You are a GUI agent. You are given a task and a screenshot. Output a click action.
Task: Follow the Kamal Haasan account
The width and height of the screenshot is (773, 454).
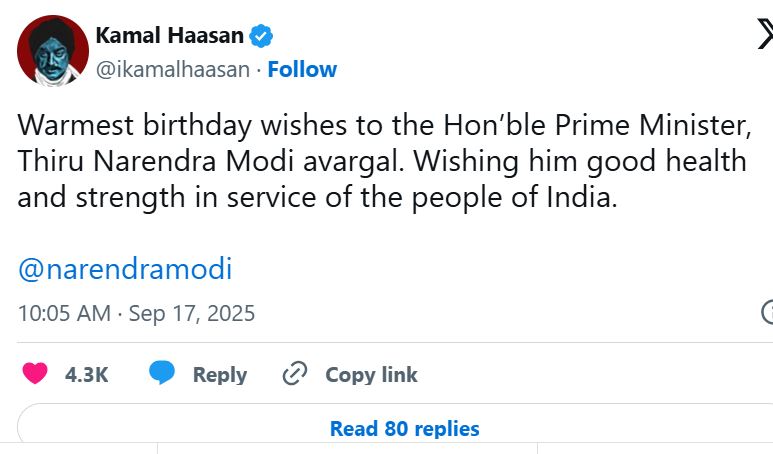tap(302, 70)
